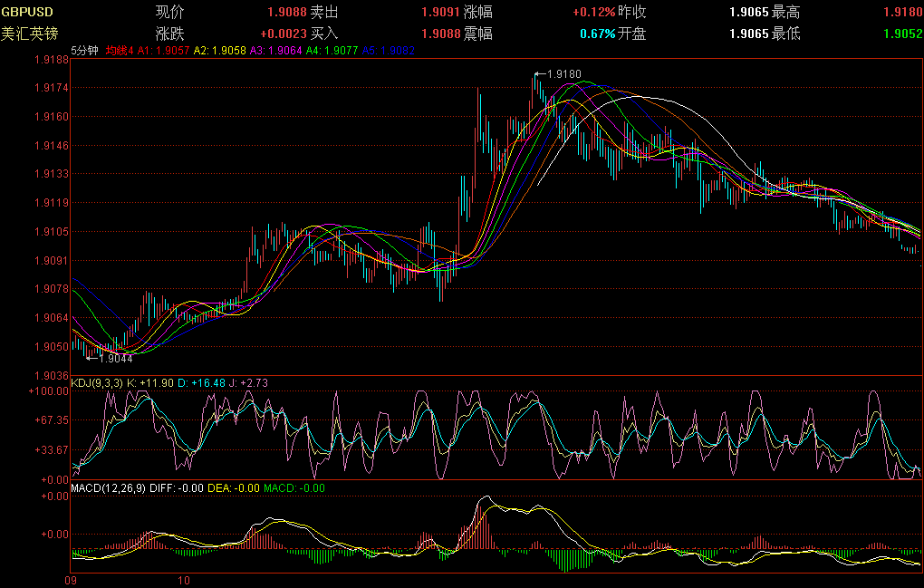This screenshot has width=924, height=588.
Task: Select the A2 yellow moving average legend
Action: (219, 51)
